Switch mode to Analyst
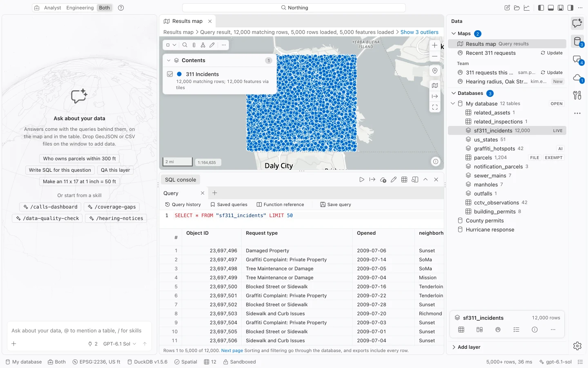This screenshot has height=368, width=588. click(x=53, y=8)
